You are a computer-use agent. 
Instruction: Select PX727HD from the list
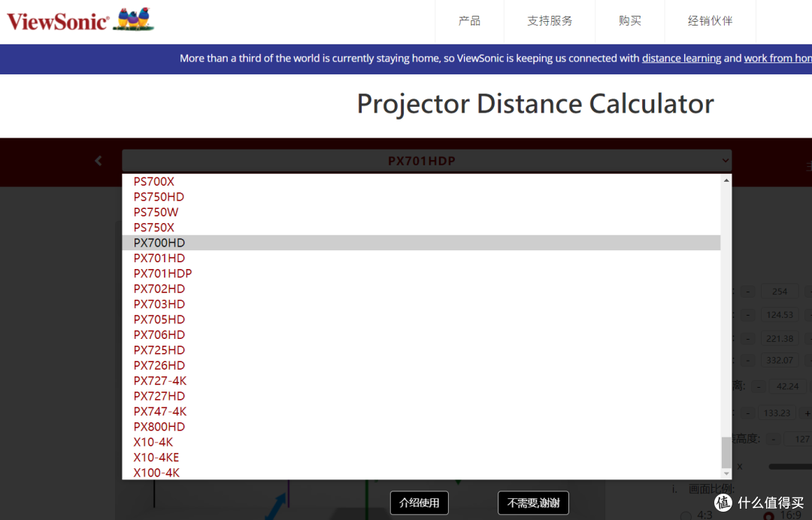pos(421,396)
